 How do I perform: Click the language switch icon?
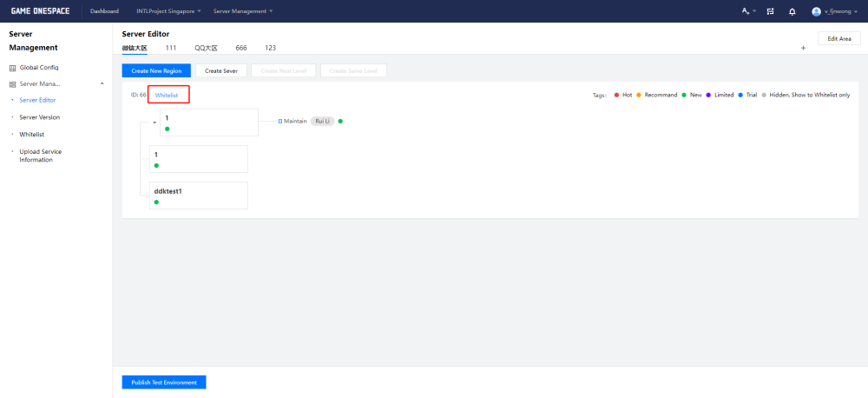point(746,11)
